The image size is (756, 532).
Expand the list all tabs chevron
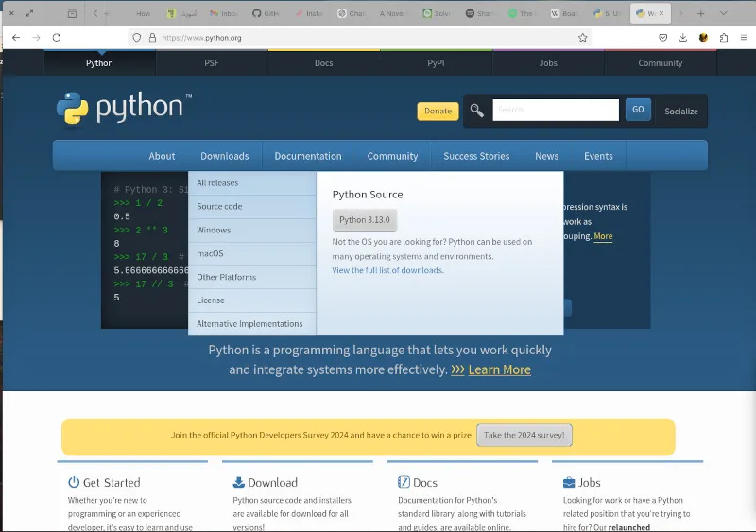coord(723,13)
